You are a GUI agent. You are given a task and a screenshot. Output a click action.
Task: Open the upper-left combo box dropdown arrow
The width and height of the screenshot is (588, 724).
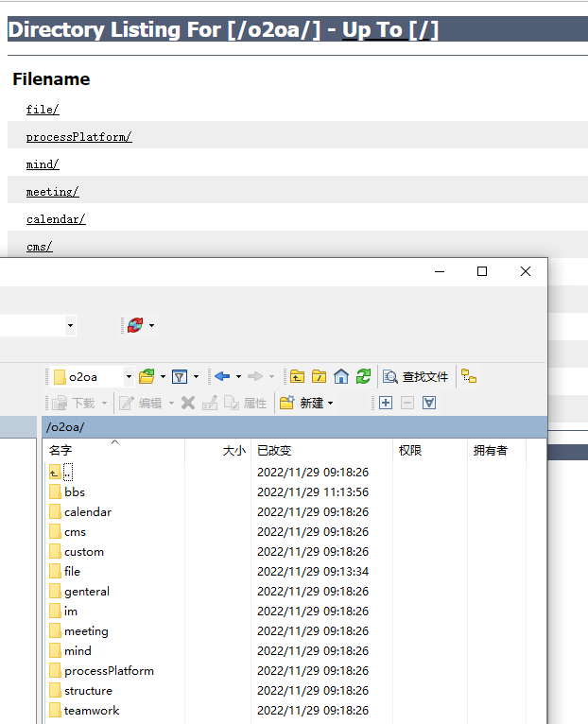point(70,325)
